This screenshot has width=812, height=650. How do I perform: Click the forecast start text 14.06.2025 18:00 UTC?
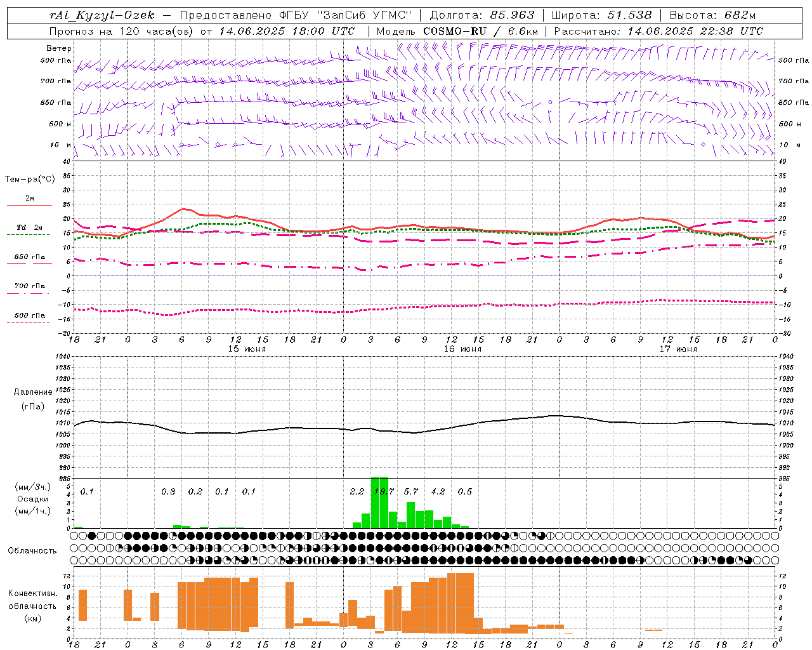(x=287, y=31)
